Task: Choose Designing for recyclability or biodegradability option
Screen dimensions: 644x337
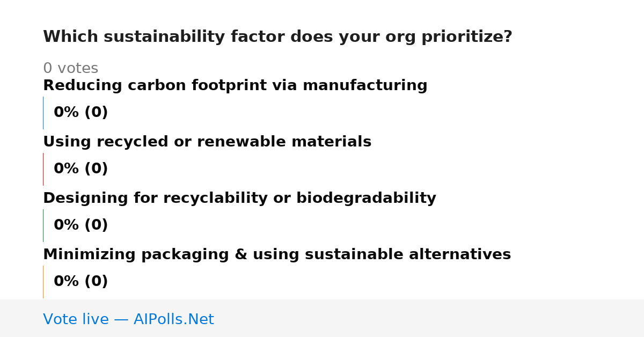Action: (239, 199)
